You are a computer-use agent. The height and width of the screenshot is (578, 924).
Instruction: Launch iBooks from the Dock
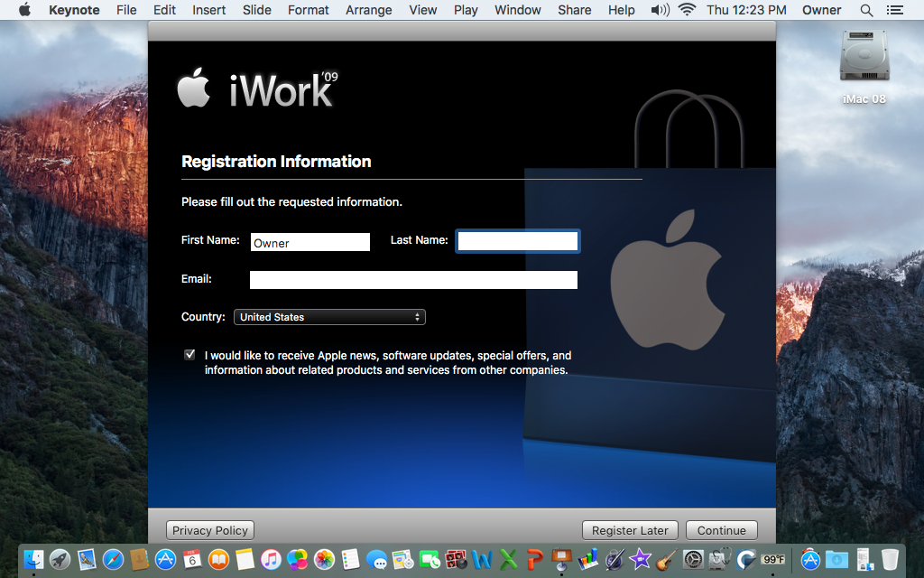pos(218,559)
